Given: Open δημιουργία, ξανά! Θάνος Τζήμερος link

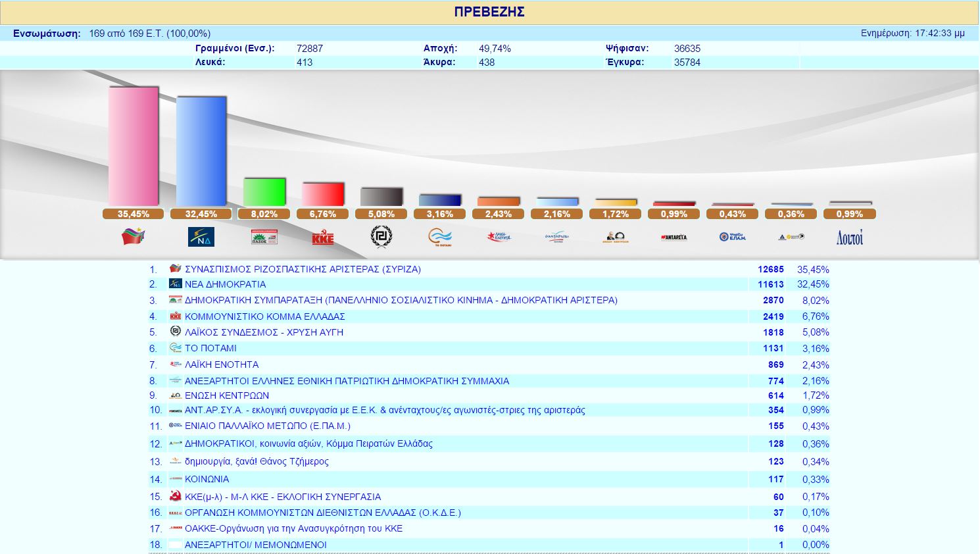Looking at the screenshot, I should (257, 461).
